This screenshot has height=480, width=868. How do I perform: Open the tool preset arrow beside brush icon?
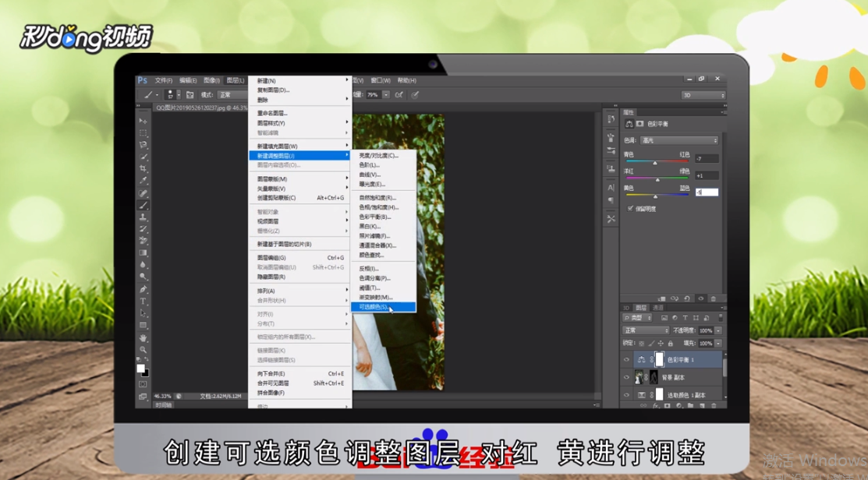click(157, 95)
